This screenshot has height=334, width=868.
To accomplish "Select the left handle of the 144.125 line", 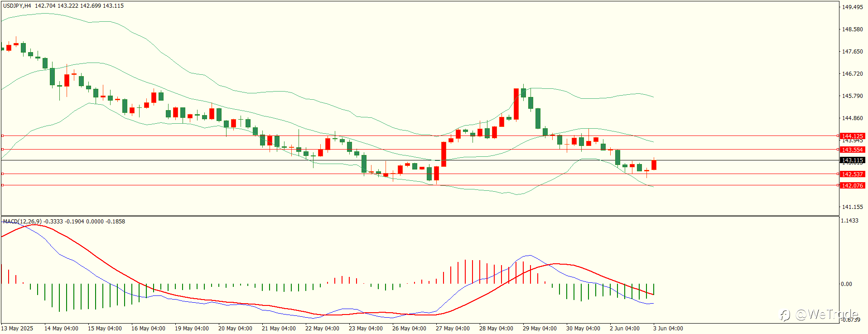I will click(2, 136).
